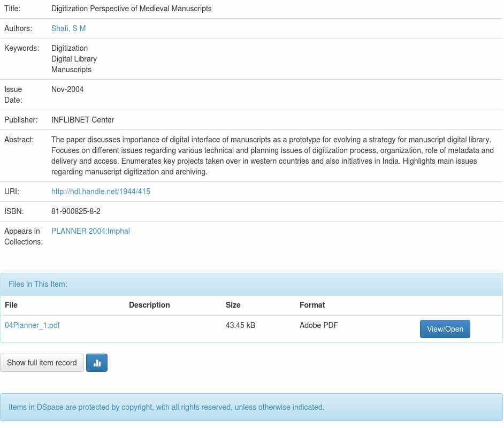The image size is (504, 428).
Task: Download the 04Planner_1.pdf file link
Action: pos(32,325)
